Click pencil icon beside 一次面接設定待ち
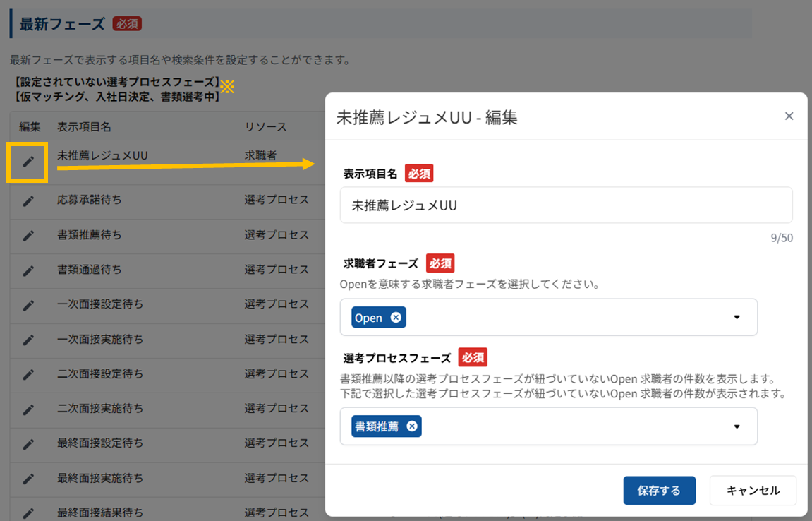Viewport: 812px width, 521px height. [x=28, y=305]
